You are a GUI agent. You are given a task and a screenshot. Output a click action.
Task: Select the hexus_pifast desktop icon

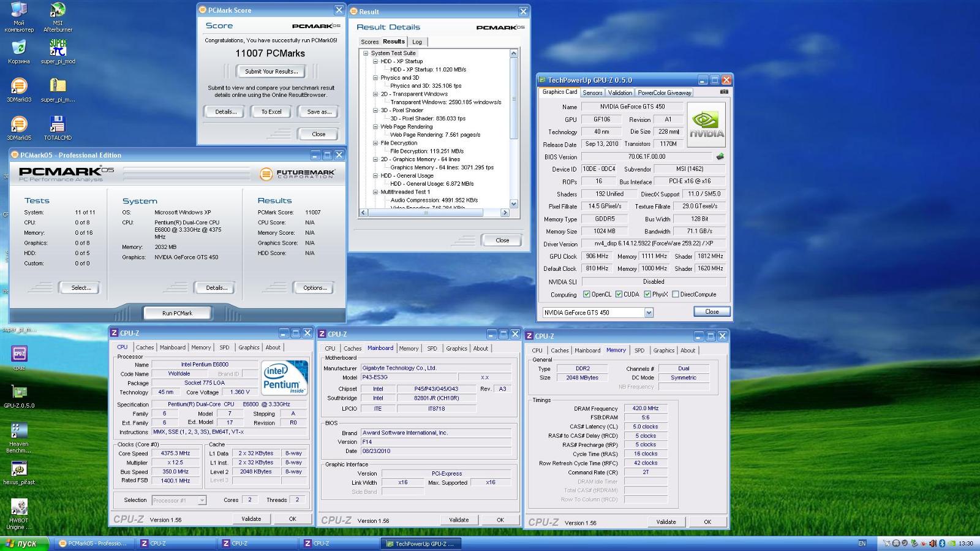(19, 473)
